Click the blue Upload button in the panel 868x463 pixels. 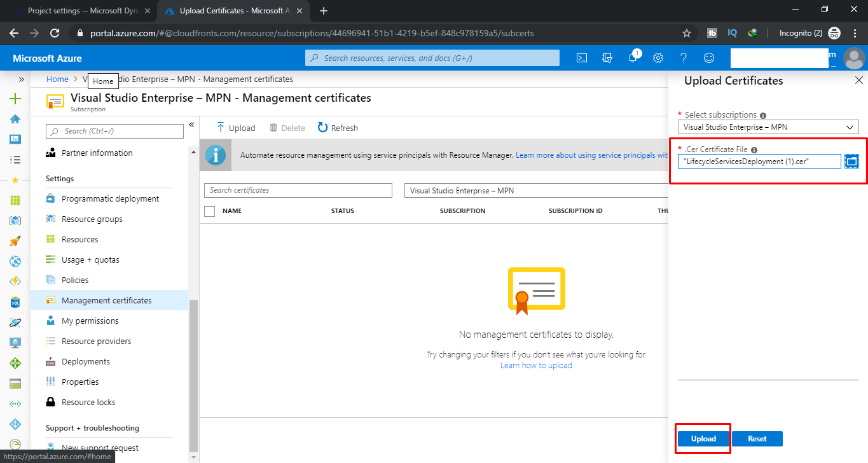pos(703,439)
